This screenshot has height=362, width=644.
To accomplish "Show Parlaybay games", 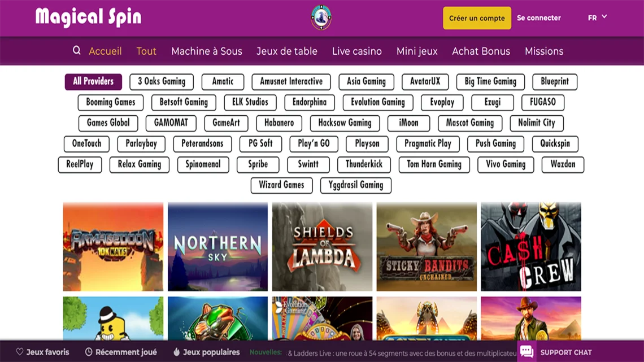I will click(141, 143).
